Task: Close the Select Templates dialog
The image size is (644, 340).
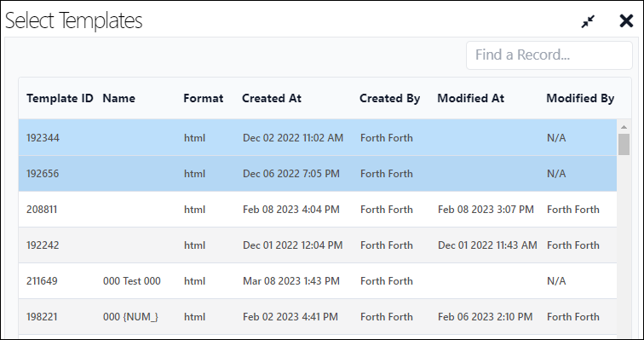Action: pos(626,21)
